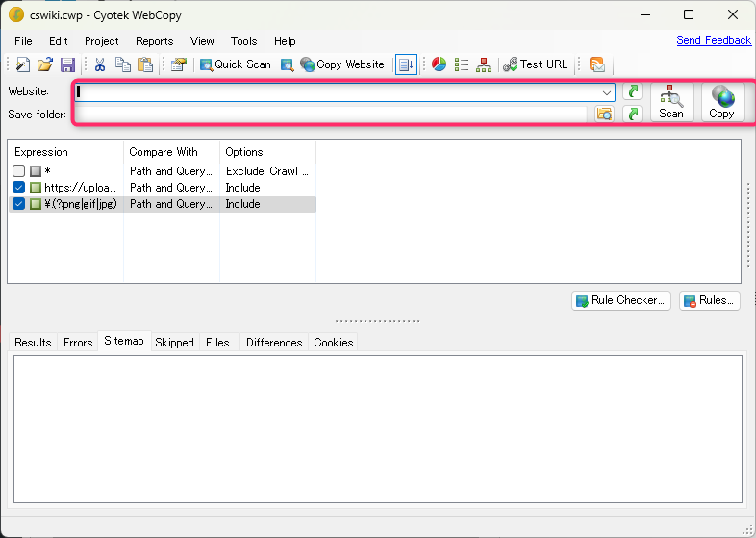This screenshot has height=538, width=756.
Task: Click the Paste clipboard icon
Action: tap(145, 64)
